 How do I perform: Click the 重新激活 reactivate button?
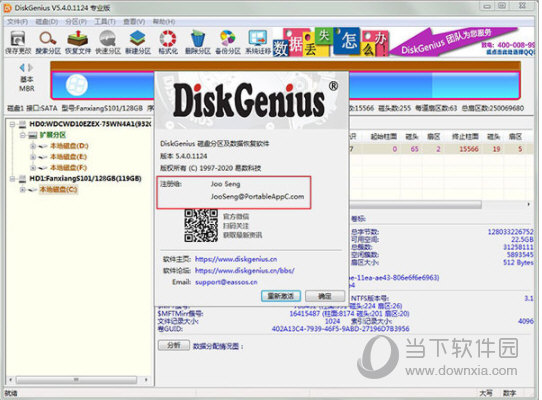click(x=281, y=296)
